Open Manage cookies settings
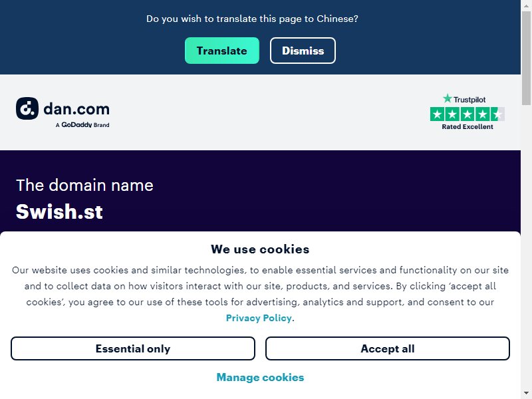Screen dimensions: 532x399 pos(260,377)
